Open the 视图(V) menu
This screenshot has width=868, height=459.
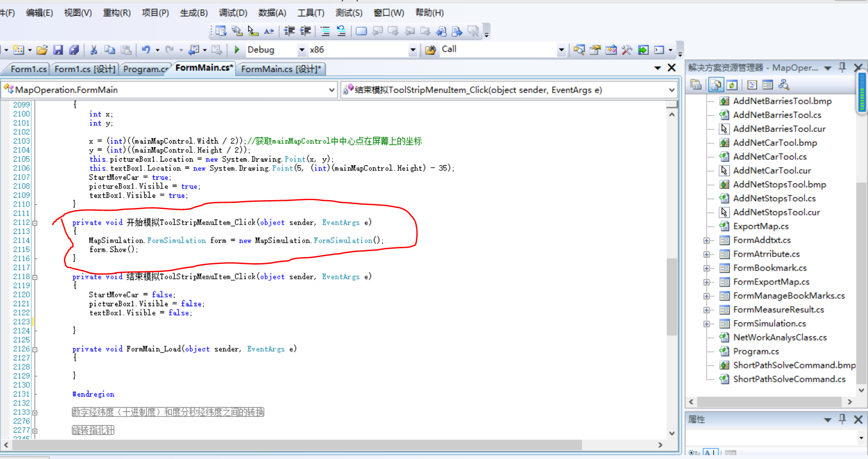coord(78,13)
